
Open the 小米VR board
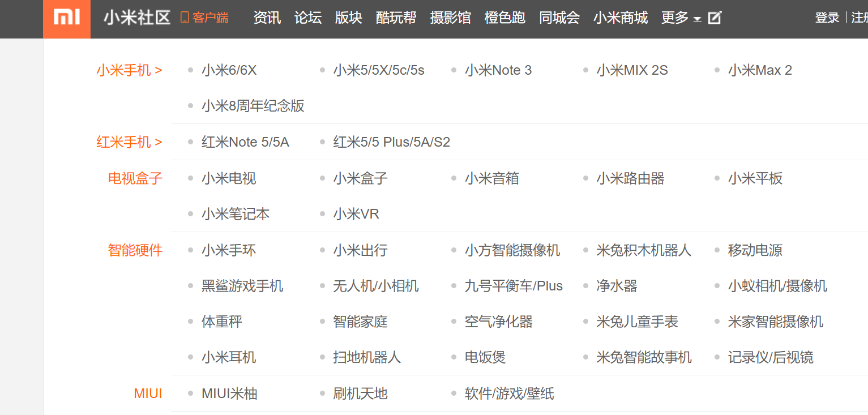(x=356, y=214)
